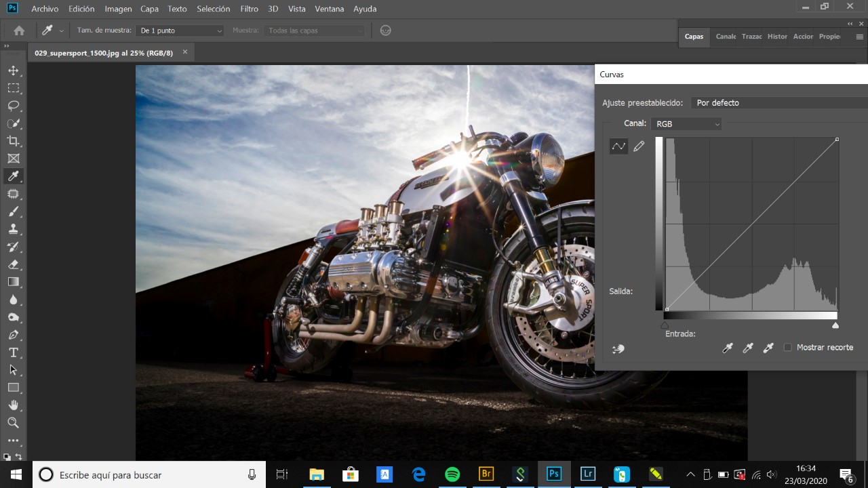Select the Move tool
Screen dimensions: 868x488
click(x=13, y=70)
